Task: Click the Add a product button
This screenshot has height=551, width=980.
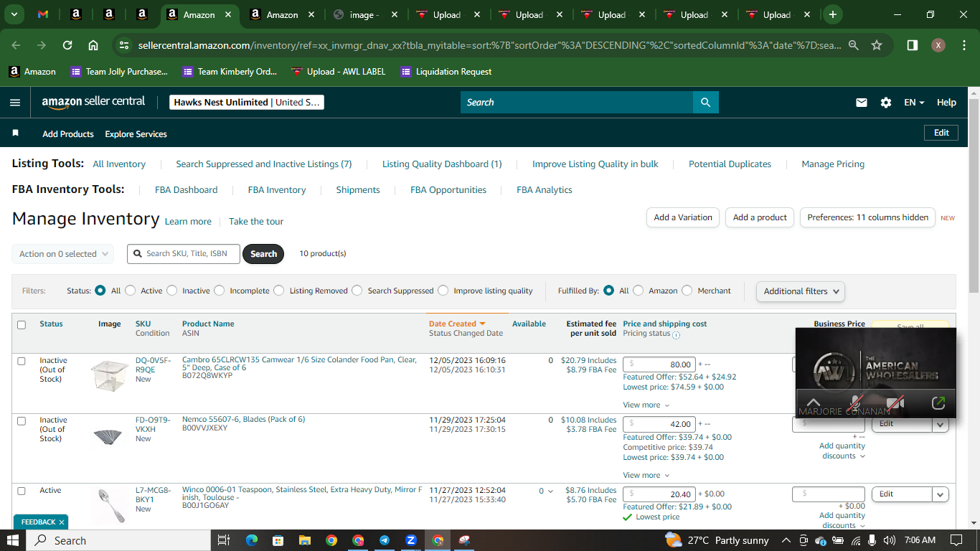Action: 760,217
